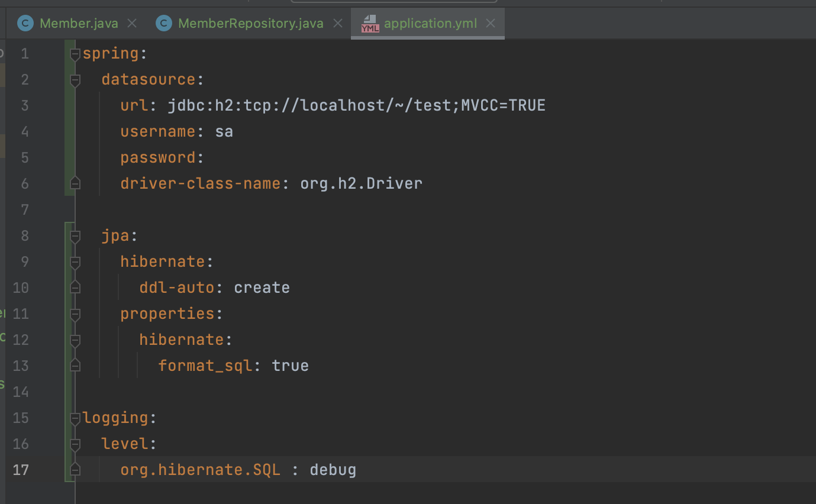Switch to the MemberRepository.java tab
Screen dimensions: 816x504
click(250, 24)
